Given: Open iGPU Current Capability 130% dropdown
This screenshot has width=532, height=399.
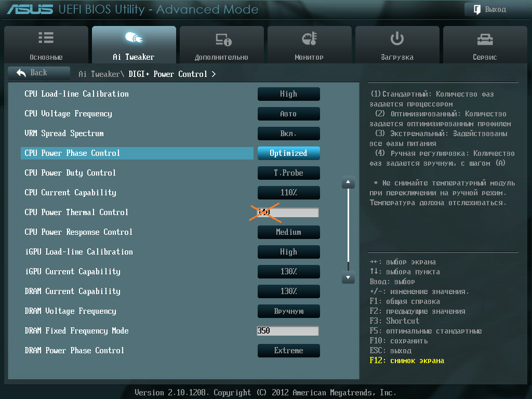Looking at the screenshot, I should click(x=289, y=271).
